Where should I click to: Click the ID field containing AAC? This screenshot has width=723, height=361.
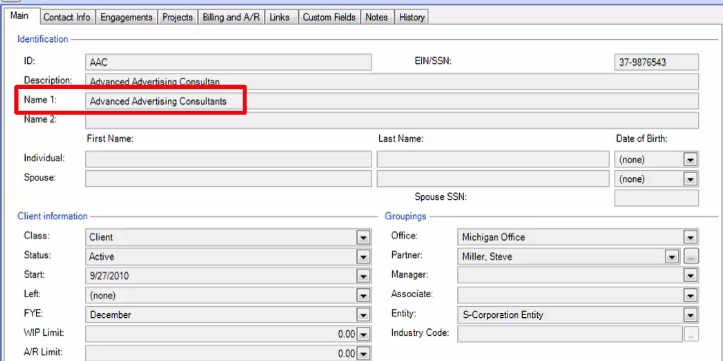228,62
